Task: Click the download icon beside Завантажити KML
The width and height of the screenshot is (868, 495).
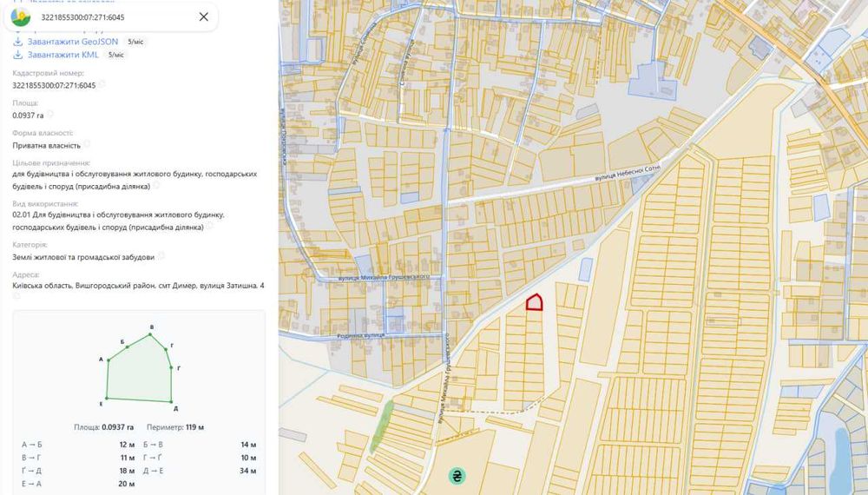Action: [17, 55]
